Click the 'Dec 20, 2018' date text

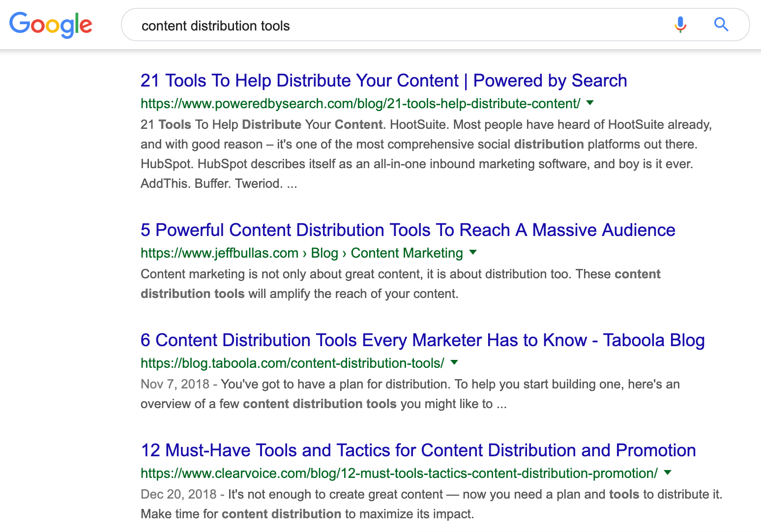(x=178, y=495)
